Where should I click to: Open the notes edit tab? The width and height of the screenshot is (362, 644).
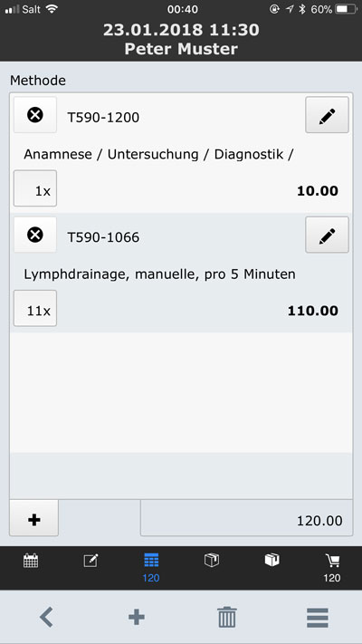pyautogui.click(x=90, y=561)
